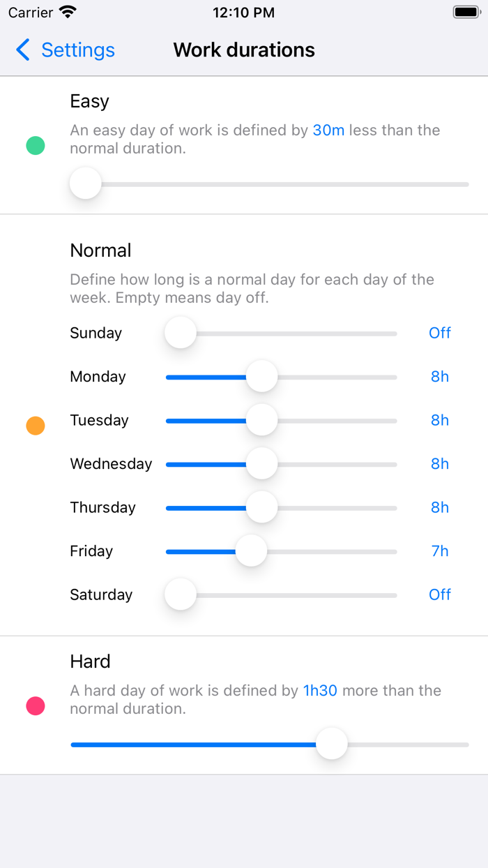The height and width of the screenshot is (868, 488).
Task: Click the Hard duration slider knob
Action: (332, 744)
